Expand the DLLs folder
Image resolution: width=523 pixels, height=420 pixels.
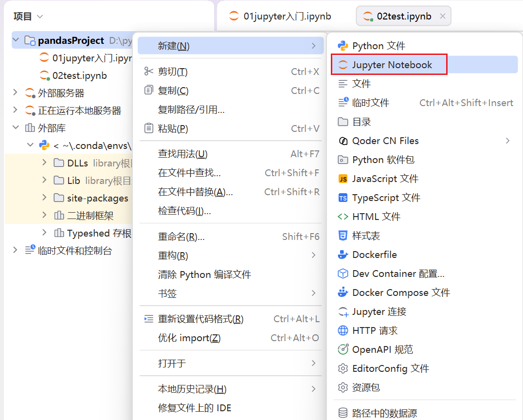[44, 163]
